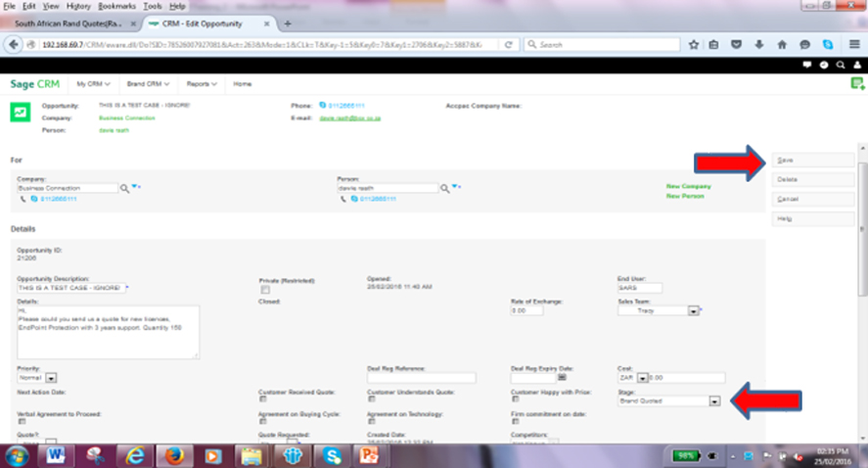Click into Opportunity Description field
Viewport: 868px width, 468px height.
[70, 288]
